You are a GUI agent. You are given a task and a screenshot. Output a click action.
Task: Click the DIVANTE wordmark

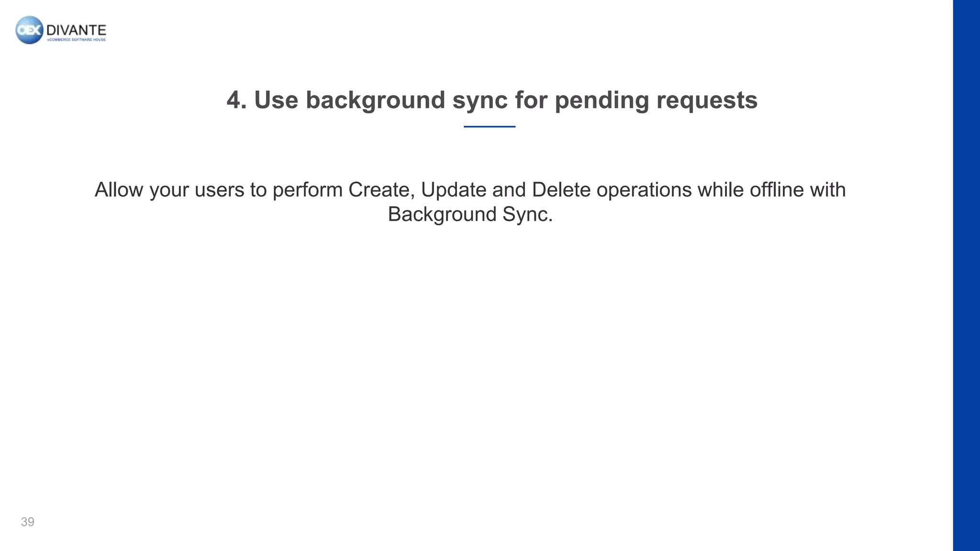(76, 31)
